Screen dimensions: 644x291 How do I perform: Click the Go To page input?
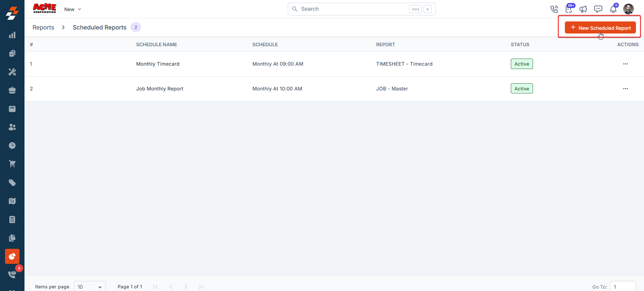coord(623,287)
